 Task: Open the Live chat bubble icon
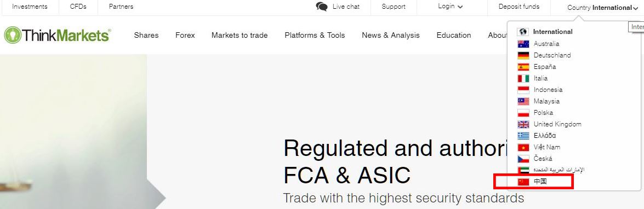[322, 7]
